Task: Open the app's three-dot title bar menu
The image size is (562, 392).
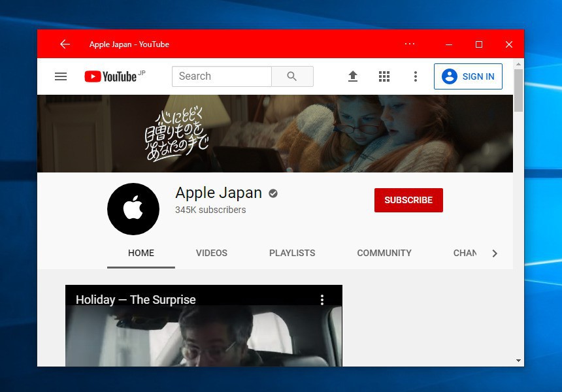Action: click(x=410, y=44)
